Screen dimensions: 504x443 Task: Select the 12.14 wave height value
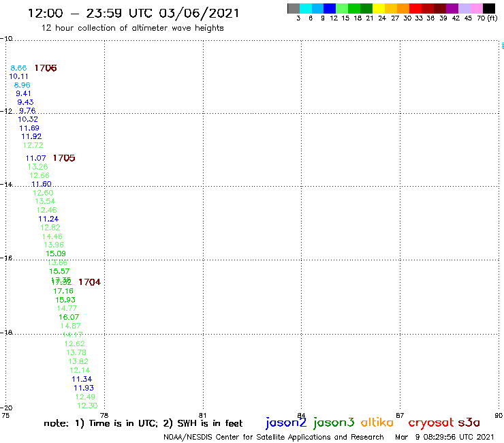point(80,370)
